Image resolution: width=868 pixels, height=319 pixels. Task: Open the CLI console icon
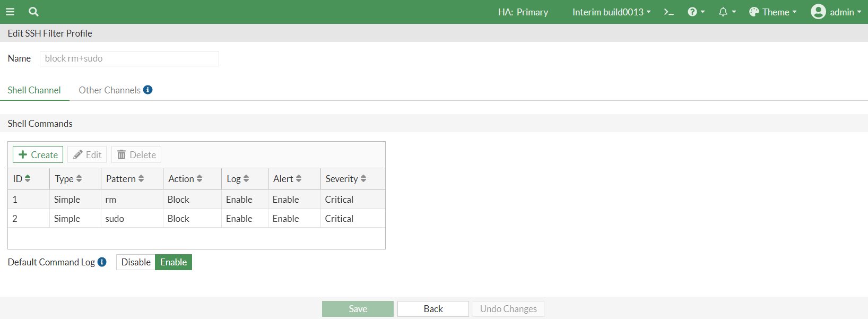(669, 11)
